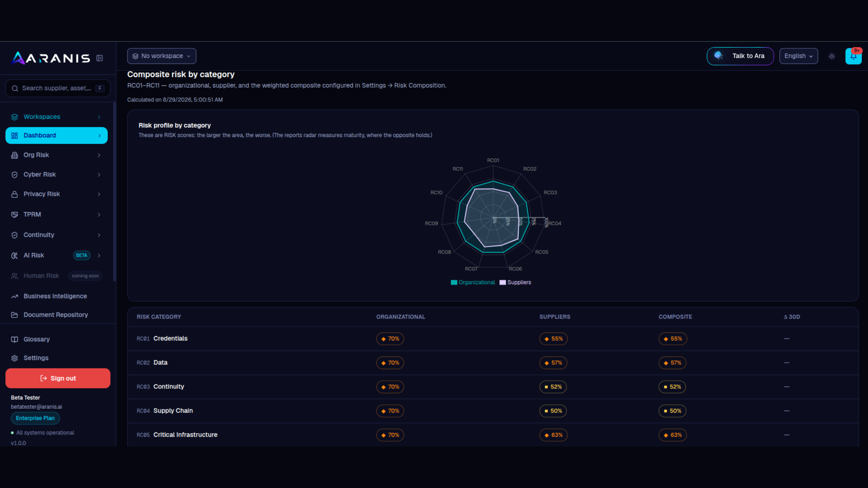Expand TPRM submenu chevron

99,215
